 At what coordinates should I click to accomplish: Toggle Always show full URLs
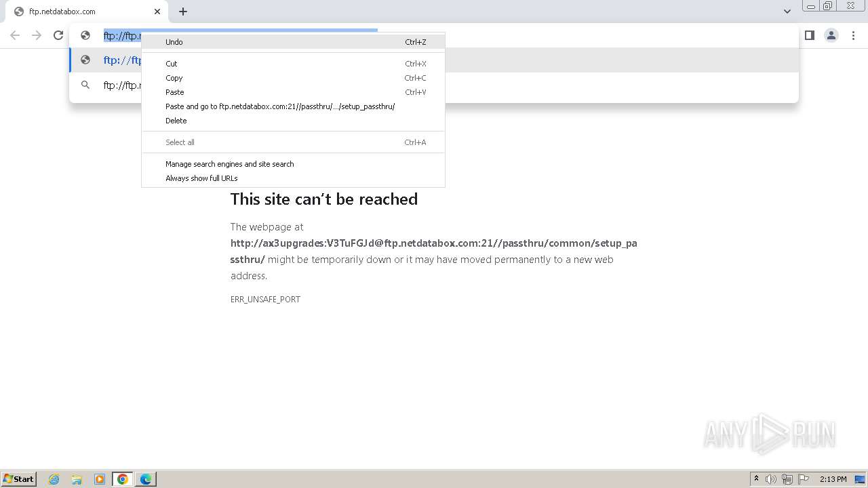tap(293, 178)
